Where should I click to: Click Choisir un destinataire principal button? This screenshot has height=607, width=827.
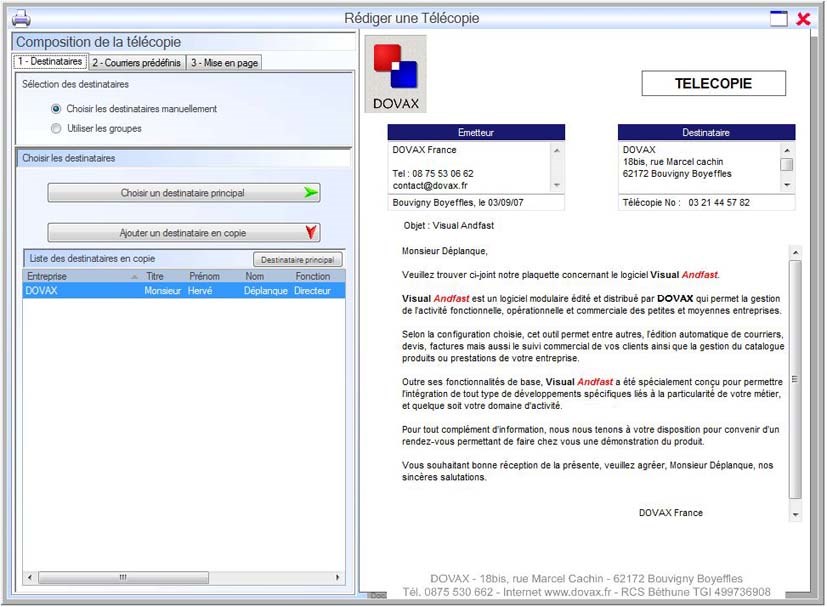click(184, 193)
